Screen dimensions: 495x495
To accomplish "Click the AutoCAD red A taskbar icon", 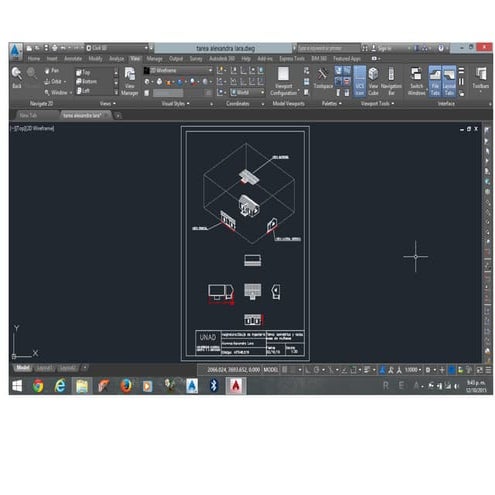I will coord(236,386).
